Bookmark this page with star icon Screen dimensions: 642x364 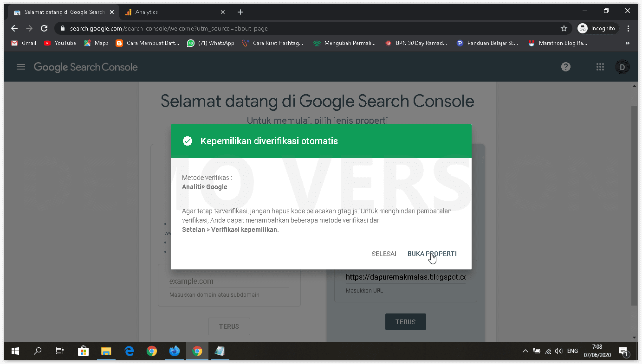[x=564, y=28]
